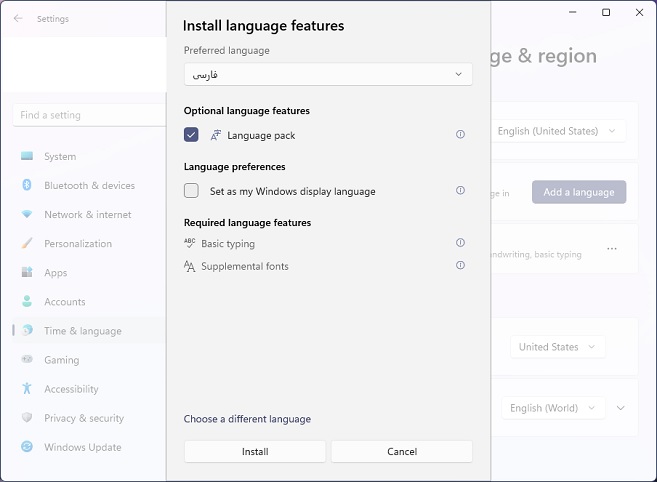
Task: Open Privacy & security settings
Action: coord(89,418)
